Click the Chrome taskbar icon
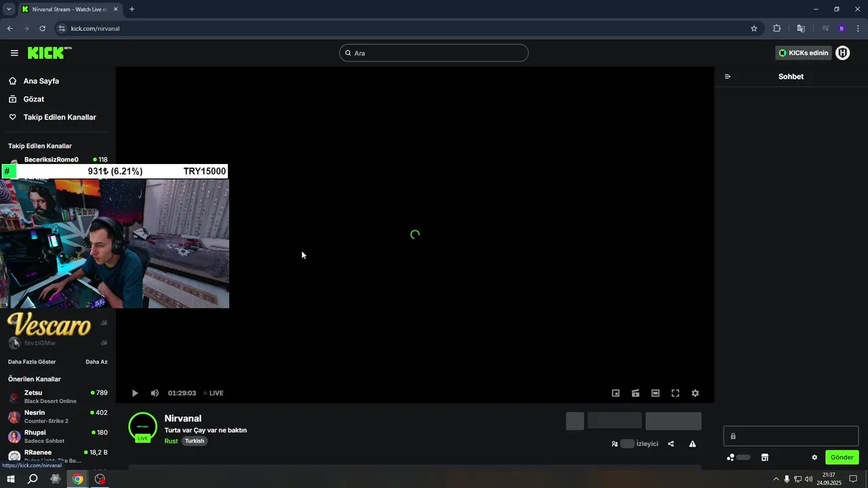The width and height of the screenshot is (868, 488). (x=78, y=479)
